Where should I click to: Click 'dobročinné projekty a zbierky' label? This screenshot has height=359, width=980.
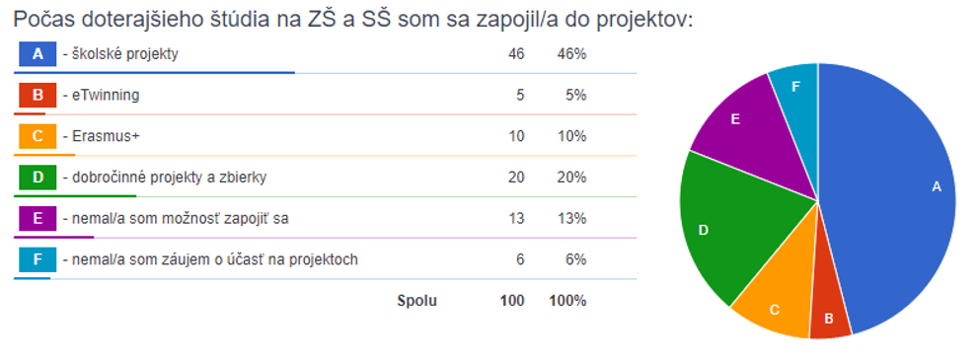coord(165,178)
